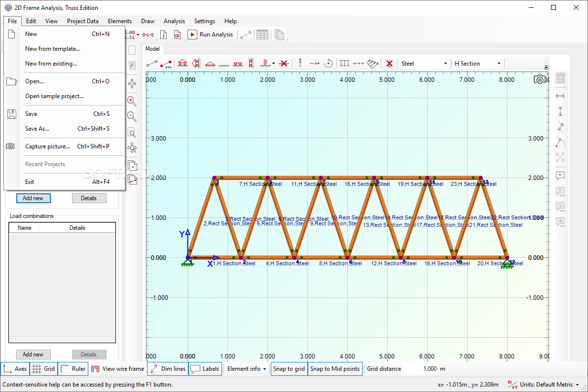Expand the Element info dropdown

[247, 369]
